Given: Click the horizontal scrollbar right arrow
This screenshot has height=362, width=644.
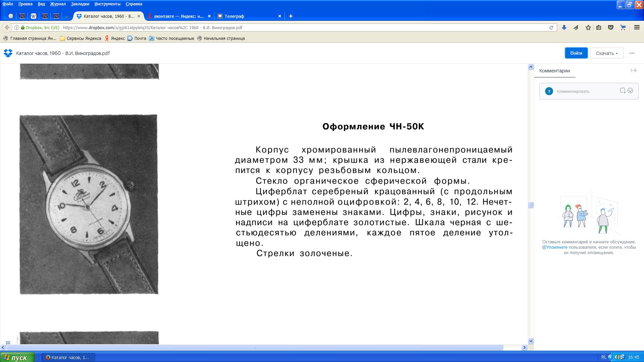Looking at the screenshot, I should pyautogui.click(x=524, y=348).
